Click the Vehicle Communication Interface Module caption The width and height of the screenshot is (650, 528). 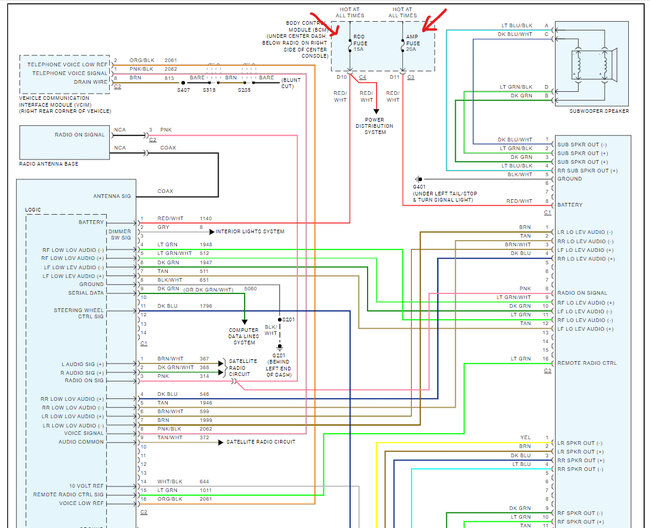tap(65, 105)
